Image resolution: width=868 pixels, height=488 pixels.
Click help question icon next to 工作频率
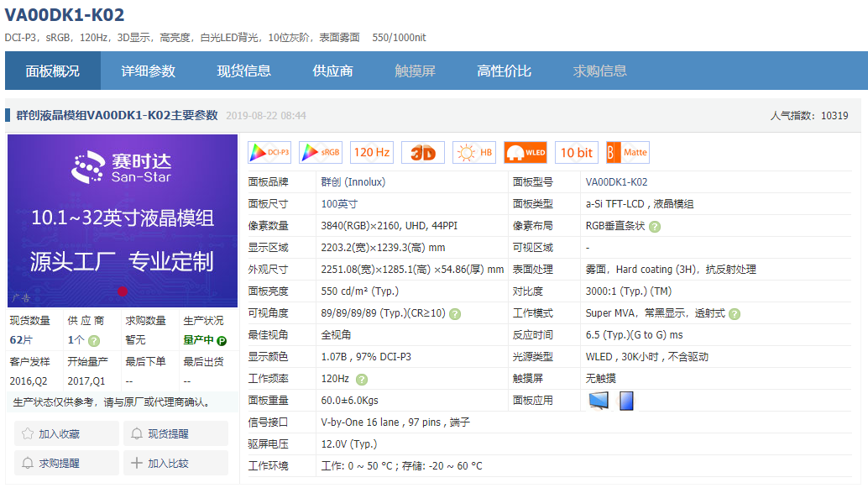tap(361, 378)
